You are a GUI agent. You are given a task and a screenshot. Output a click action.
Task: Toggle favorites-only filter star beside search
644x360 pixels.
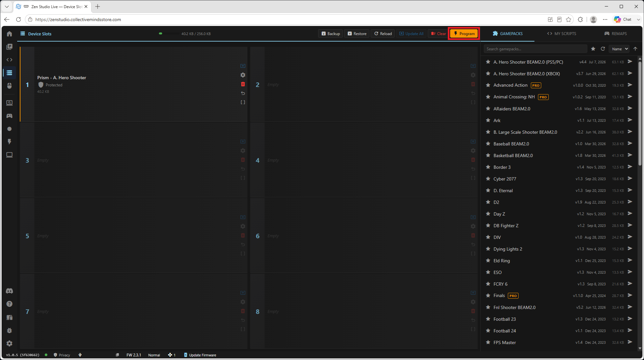click(x=593, y=49)
